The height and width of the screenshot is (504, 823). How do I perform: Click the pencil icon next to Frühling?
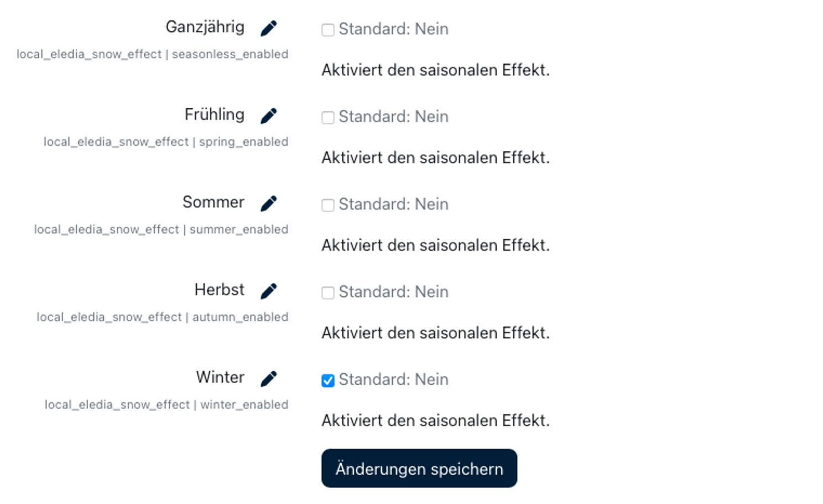click(x=269, y=115)
